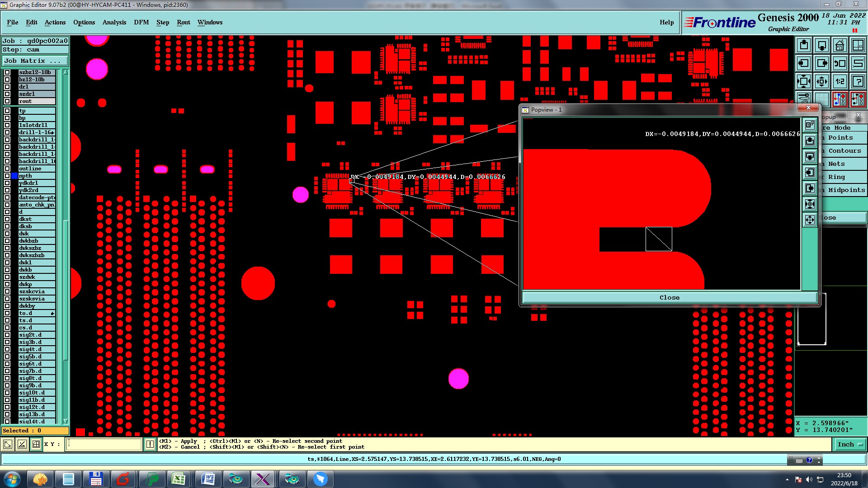Click the Windows Start button

coord(12,479)
